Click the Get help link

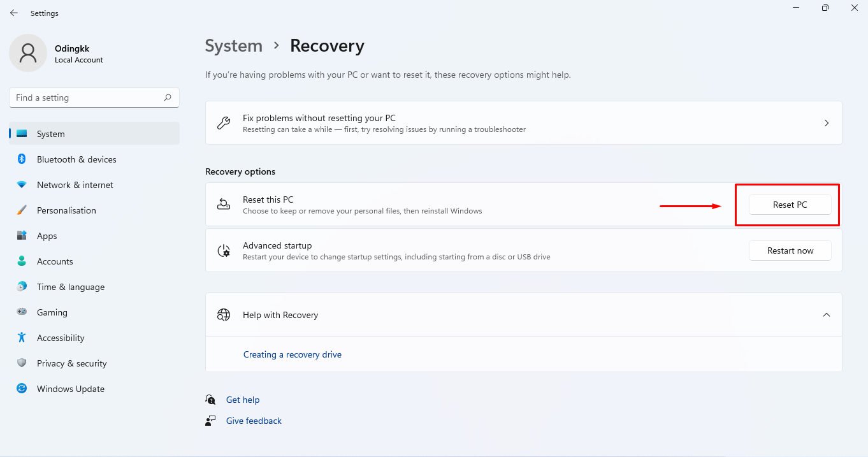[x=243, y=400]
